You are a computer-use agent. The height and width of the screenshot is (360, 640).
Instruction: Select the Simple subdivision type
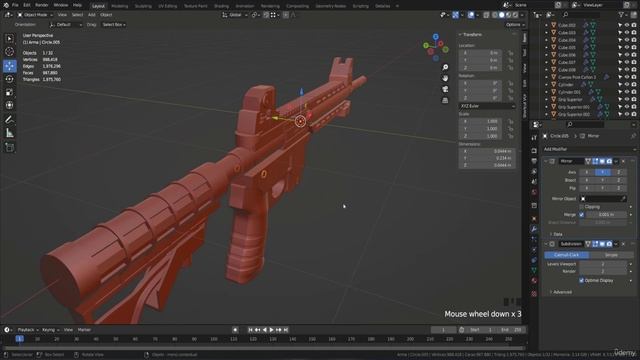[x=611, y=255]
